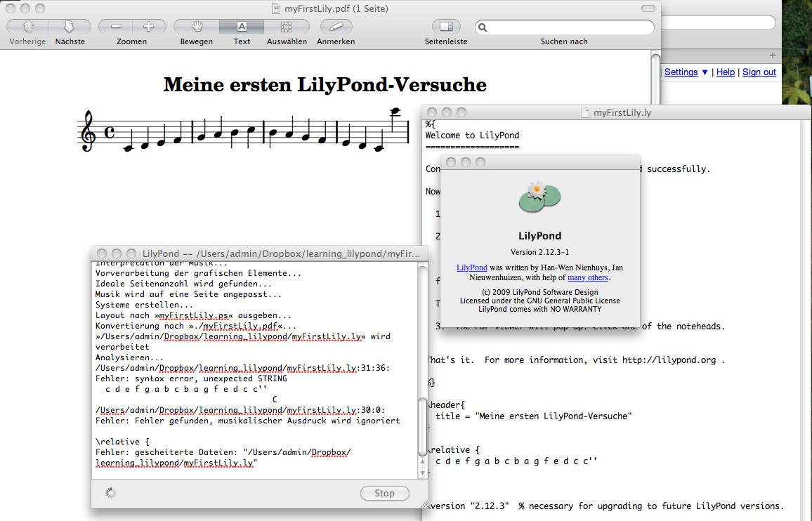Click 'Systeme erstellen...' line in log
Screen dimensions: 812x521
tap(145, 305)
